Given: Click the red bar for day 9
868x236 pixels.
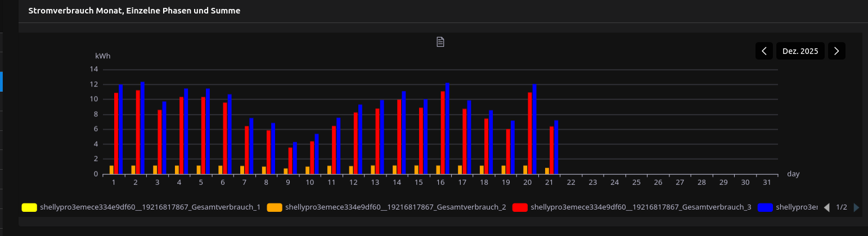Looking at the screenshot, I should 290,161.
